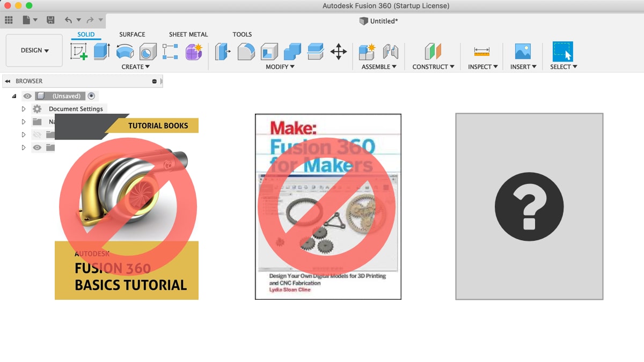Hide the last folder in the browser tree

[x=37, y=147]
